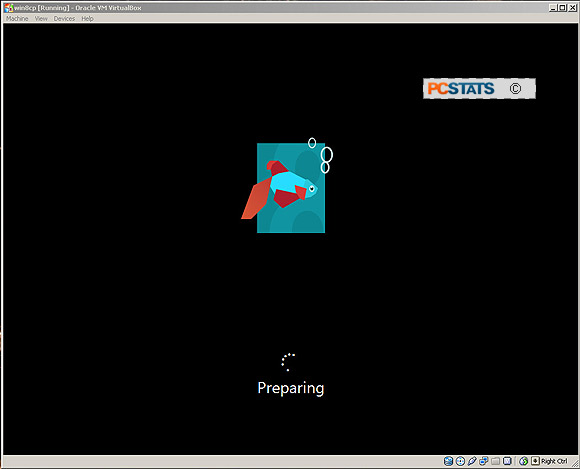Click the USB devices status icon
Viewport: 580px width, 469px height.
(472, 461)
